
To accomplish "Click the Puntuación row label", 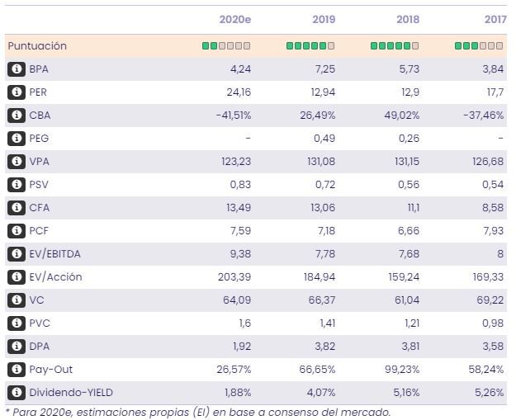I will point(37,46).
